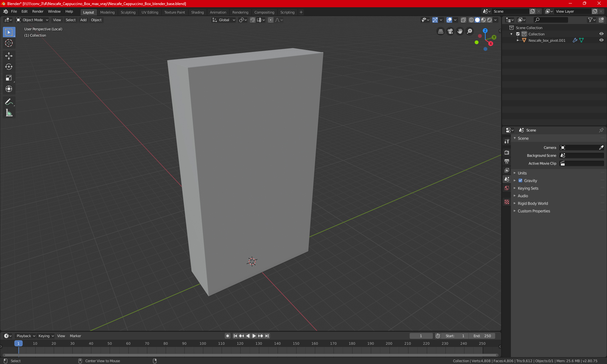Open the Layout tab
The width and height of the screenshot is (607, 364).
click(88, 12)
